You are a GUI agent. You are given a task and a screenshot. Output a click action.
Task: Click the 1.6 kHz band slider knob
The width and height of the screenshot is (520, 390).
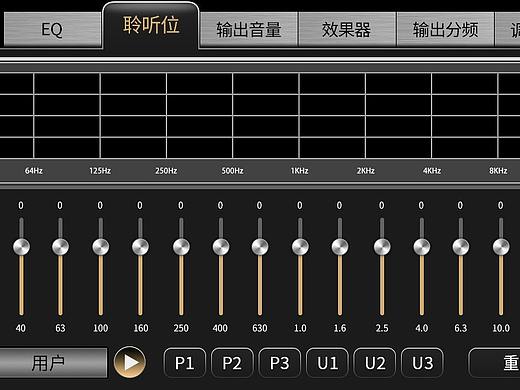pyautogui.click(x=340, y=247)
